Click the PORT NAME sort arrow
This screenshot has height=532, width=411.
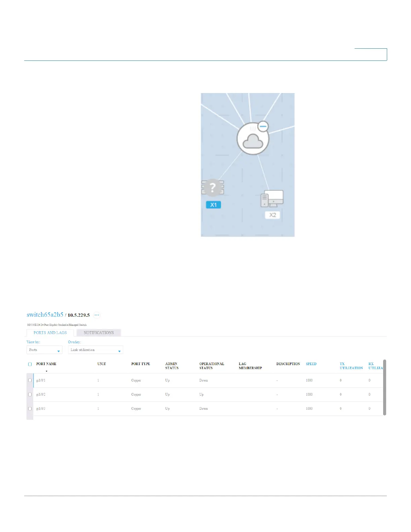click(x=46, y=371)
